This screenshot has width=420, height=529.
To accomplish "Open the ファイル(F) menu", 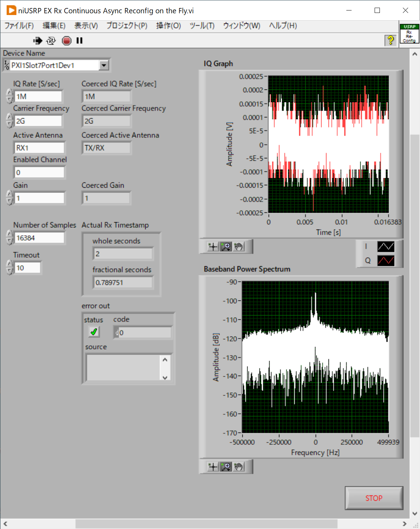I will (x=19, y=26).
